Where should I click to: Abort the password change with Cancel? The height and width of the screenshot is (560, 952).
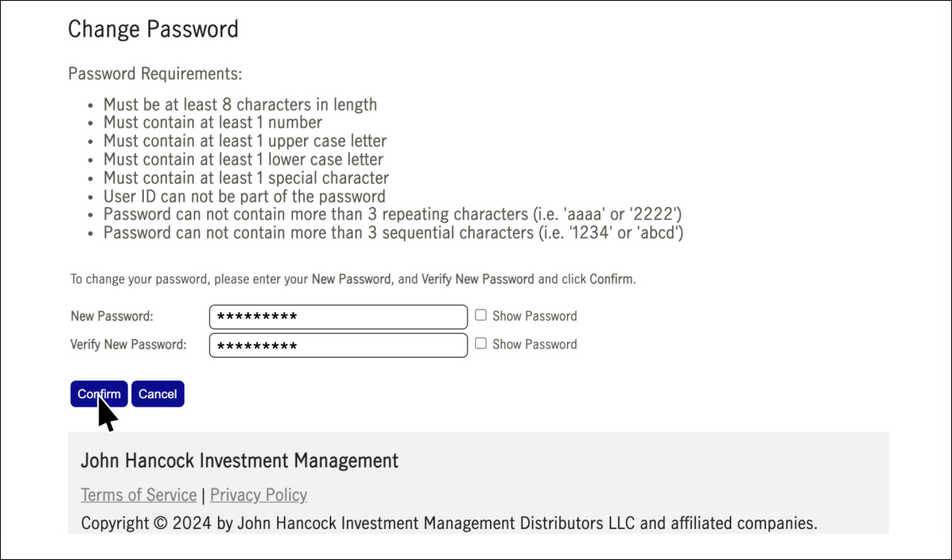[158, 394]
